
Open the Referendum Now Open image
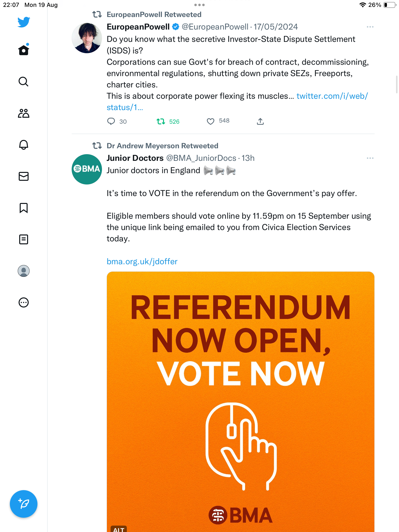coord(241,402)
